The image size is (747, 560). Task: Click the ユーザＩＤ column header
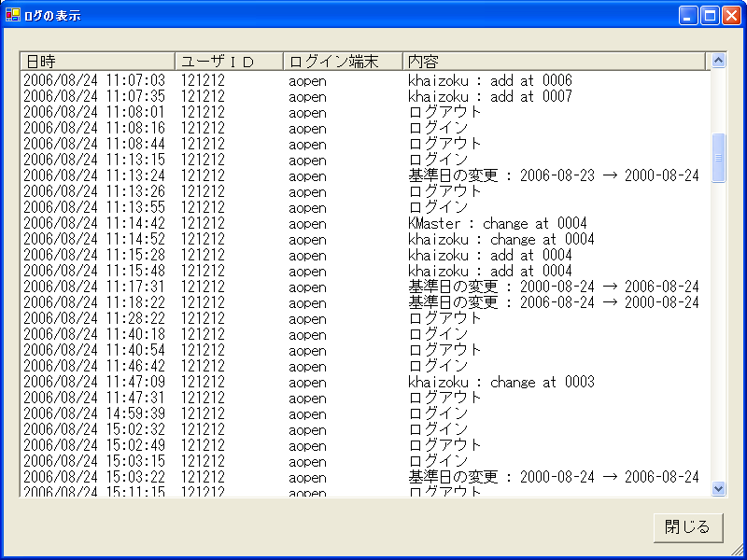[x=229, y=62]
